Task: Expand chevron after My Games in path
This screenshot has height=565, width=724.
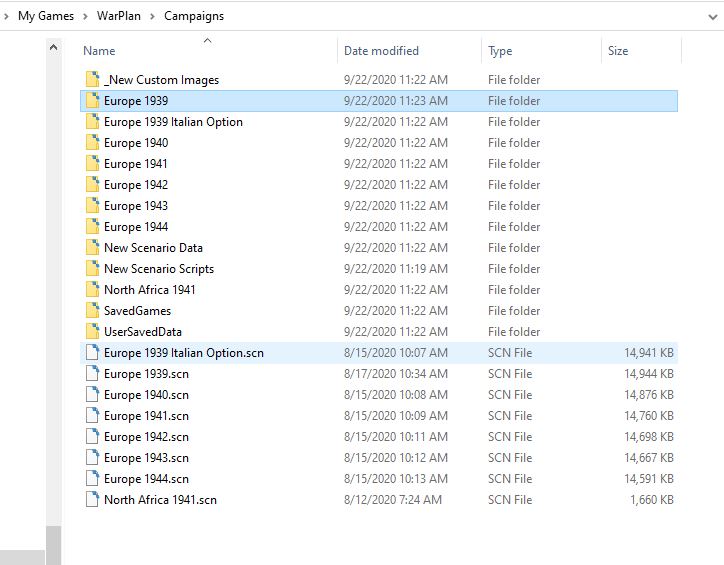Action: (85, 16)
